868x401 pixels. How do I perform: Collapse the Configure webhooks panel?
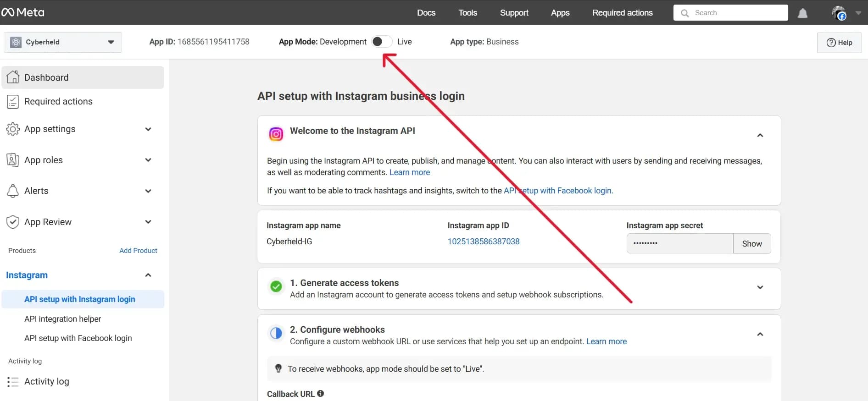[760, 334]
